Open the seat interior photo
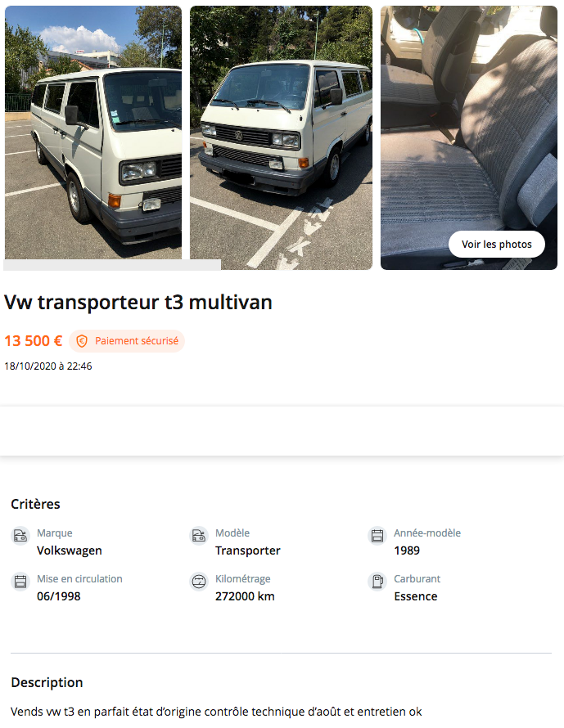This screenshot has height=728, width=564. coord(469,137)
